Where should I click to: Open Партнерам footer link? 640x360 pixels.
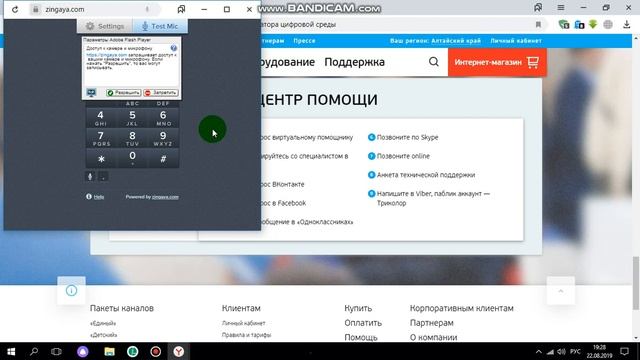tap(431, 323)
